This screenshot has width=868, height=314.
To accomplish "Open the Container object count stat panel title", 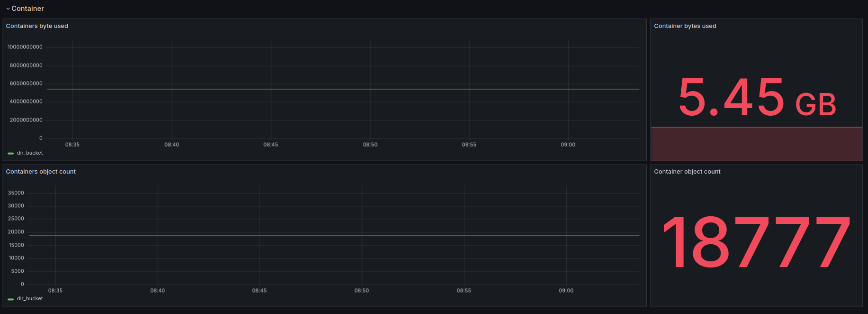I will click(687, 172).
